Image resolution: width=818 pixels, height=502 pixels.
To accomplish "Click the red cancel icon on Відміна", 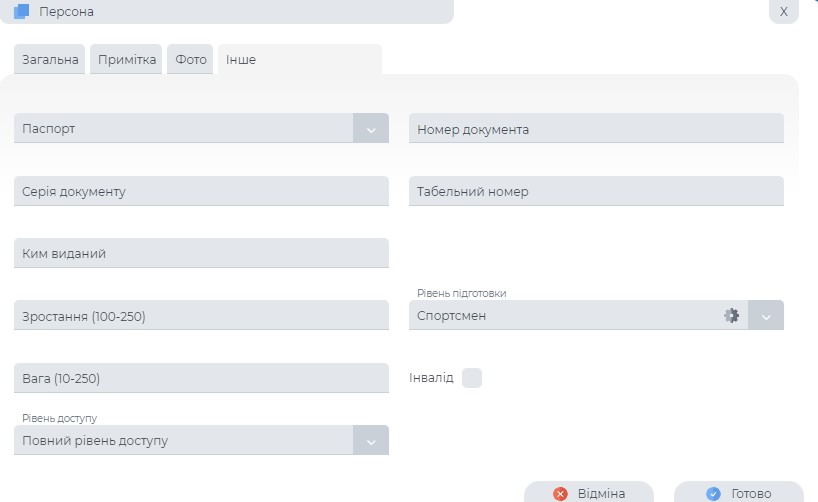I will [x=560, y=494].
